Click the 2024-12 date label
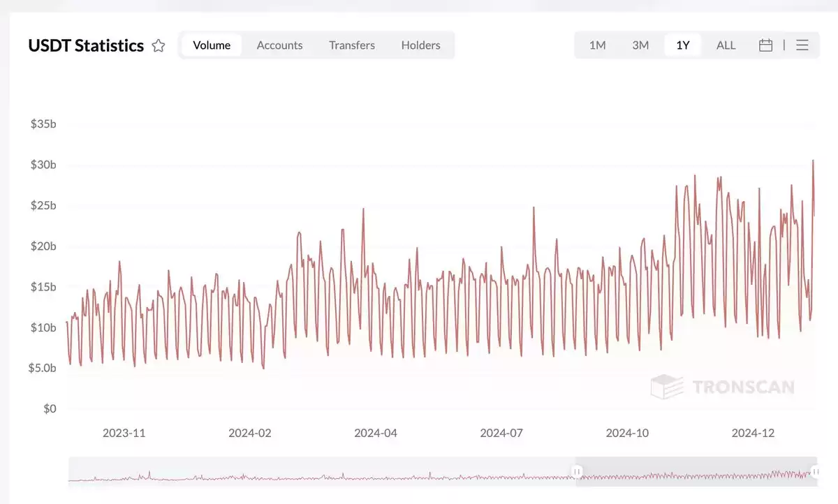 click(x=753, y=433)
